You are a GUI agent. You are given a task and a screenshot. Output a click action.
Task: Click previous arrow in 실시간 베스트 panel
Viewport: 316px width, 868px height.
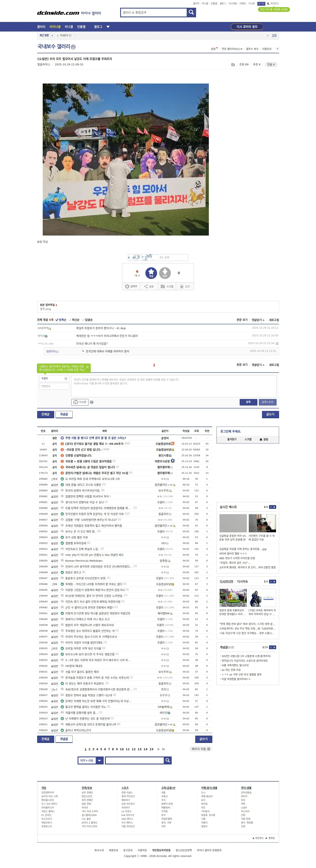pyautogui.click(x=271, y=507)
